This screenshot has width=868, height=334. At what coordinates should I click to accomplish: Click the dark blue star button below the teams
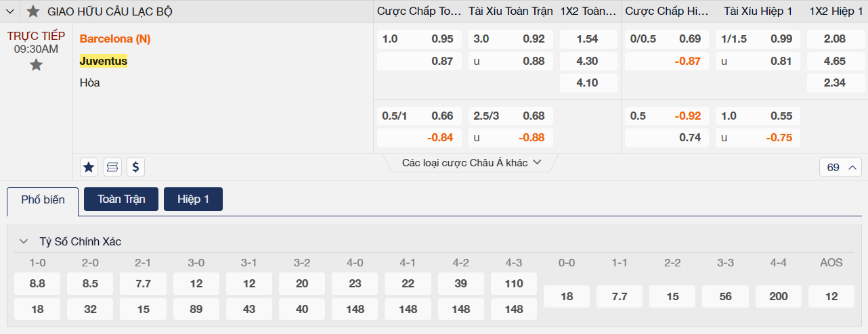(x=89, y=167)
